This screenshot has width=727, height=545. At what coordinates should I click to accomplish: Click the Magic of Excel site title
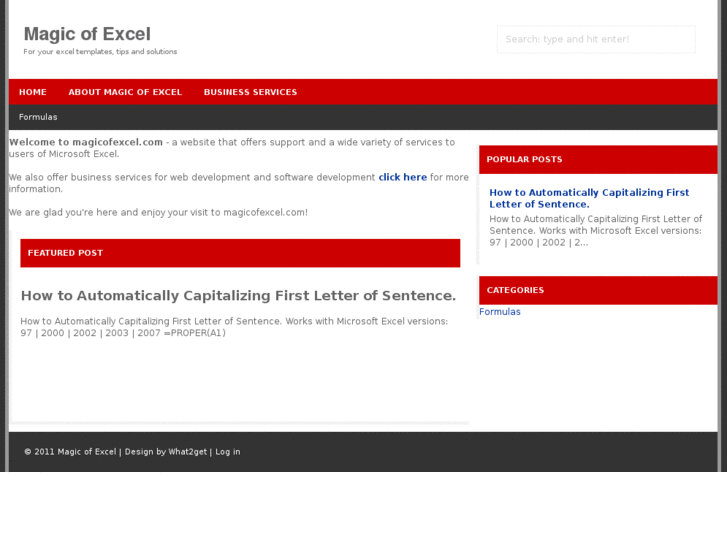[x=87, y=34]
